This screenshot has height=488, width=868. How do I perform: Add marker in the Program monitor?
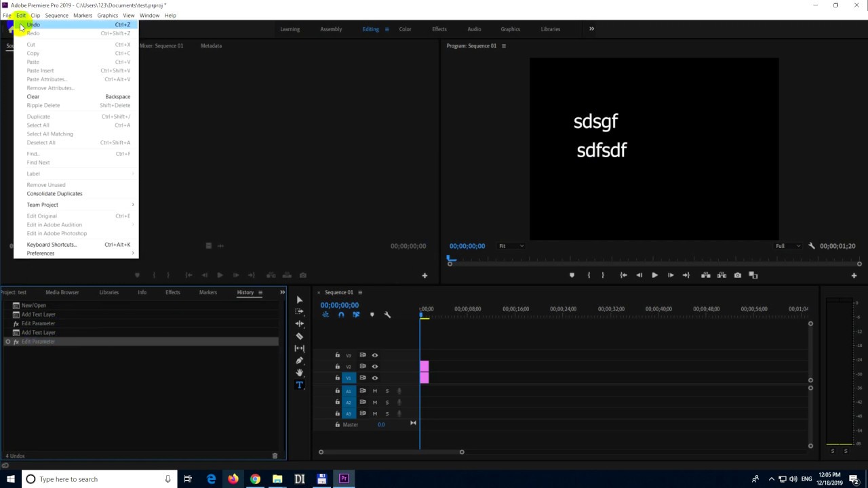(572, 275)
